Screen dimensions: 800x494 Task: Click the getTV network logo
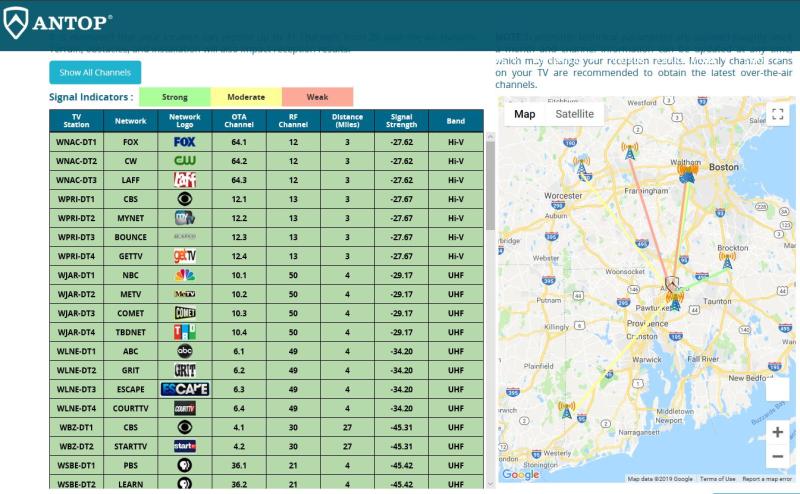pos(185,256)
